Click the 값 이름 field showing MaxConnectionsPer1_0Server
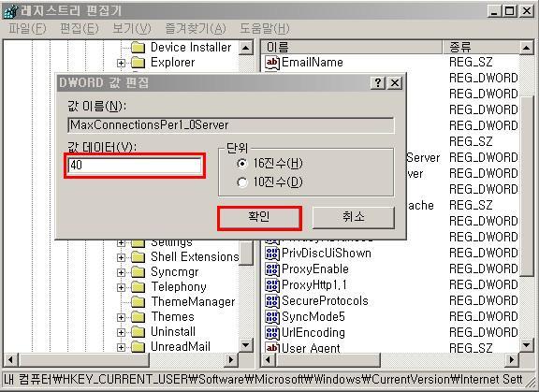The height and width of the screenshot is (392, 539). click(x=230, y=125)
